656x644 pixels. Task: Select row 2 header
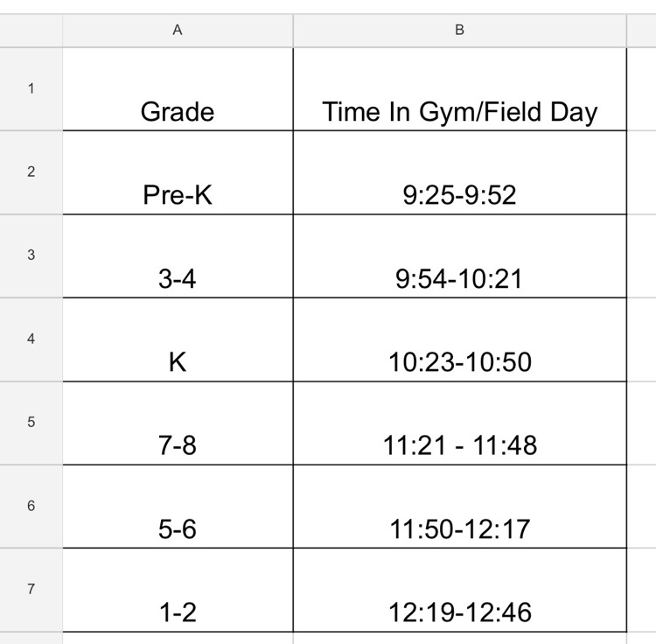[31, 172]
